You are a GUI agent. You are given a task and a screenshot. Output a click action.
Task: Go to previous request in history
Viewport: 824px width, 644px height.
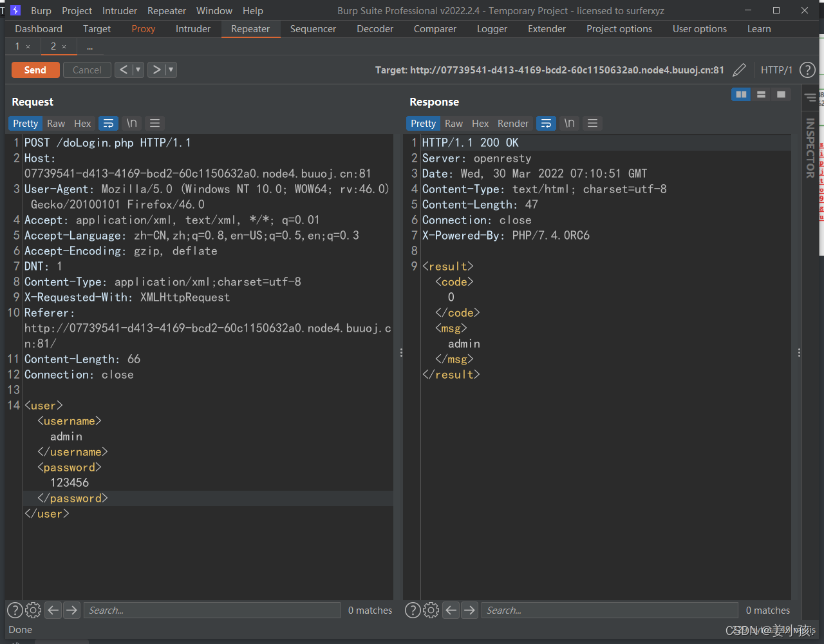click(124, 70)
